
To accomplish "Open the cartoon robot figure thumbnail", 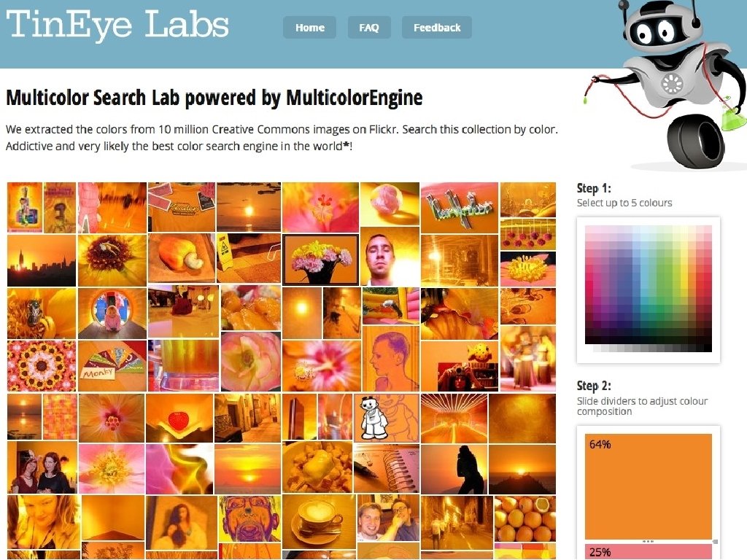I will pos(387,418).
